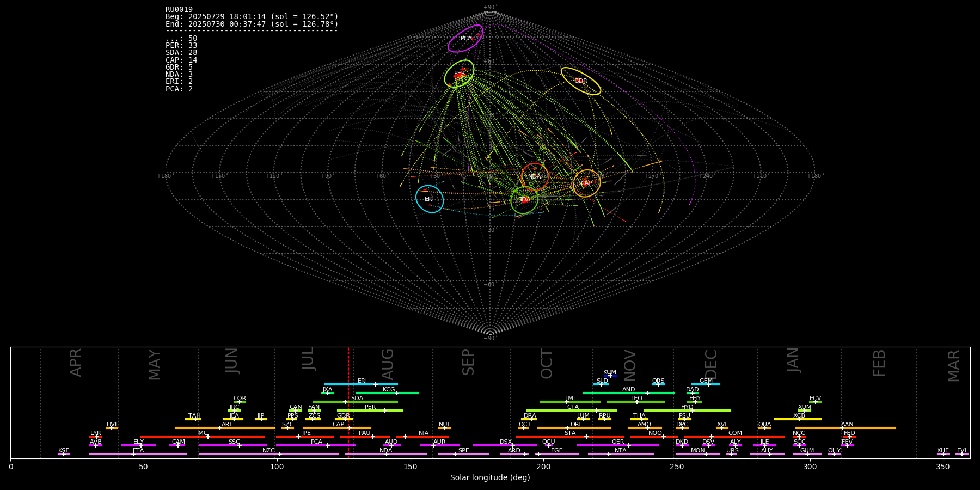Image resolution: width=980 pixels, height=490 pixels.
Task: Click the GDR radiant ellipse on sky map
Action: tap(581, 81)
